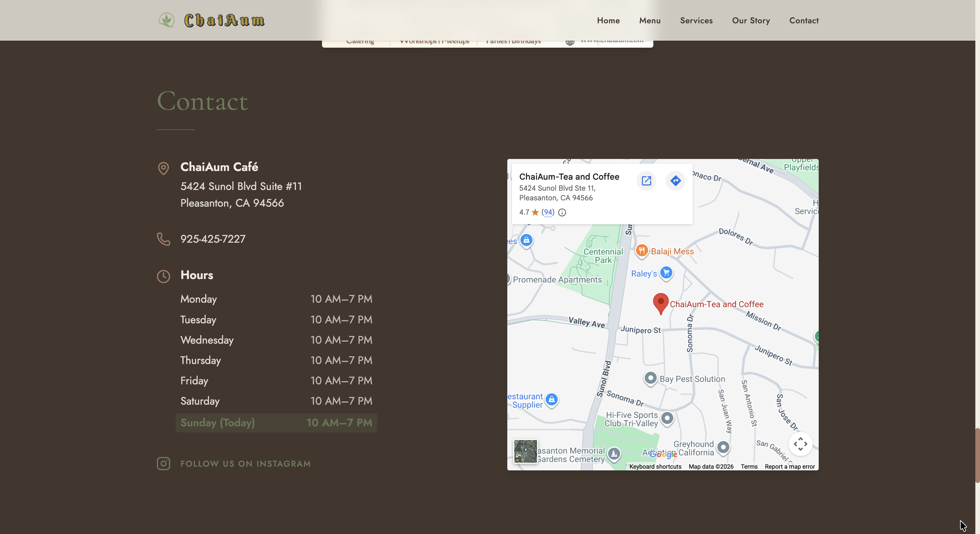Switch to satellite imagery thumbnail
Viewport: 980px width, 534px height.
[525, 451]
